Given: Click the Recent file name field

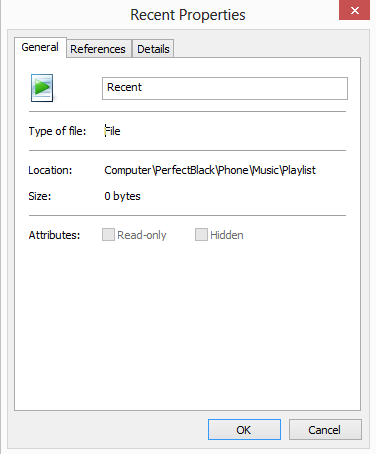Looking at the screenshot, I should 225,88.
